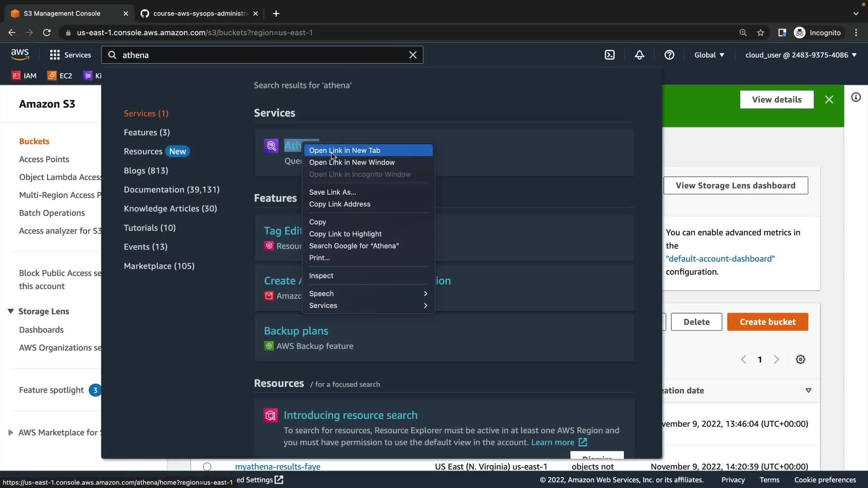
Task: Bookmark this page with the star
Action: pyautogui.click(x=760, y=33)
